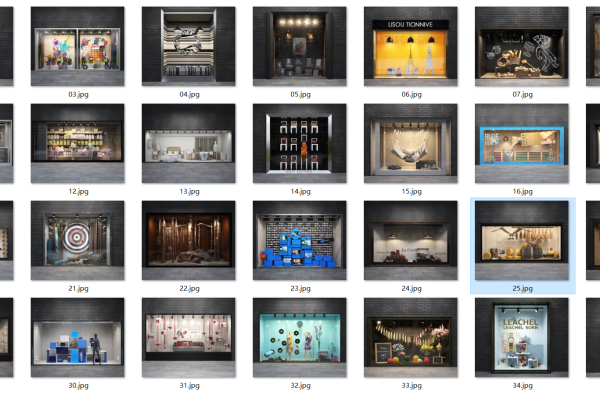Select the brown-toned 22.jpg thumbnail
The height and width of the screenshot is (400, 600).
[188, 240]
